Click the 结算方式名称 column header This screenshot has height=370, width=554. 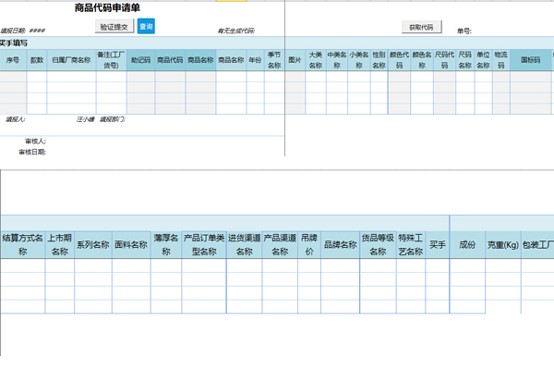23,245
